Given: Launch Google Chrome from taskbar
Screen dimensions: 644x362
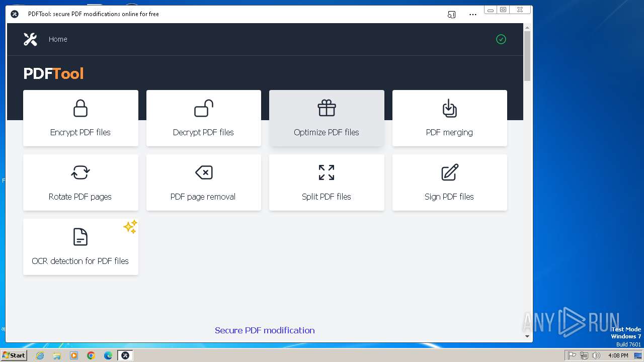Looking at the screenshot, I should pos(91,355).
